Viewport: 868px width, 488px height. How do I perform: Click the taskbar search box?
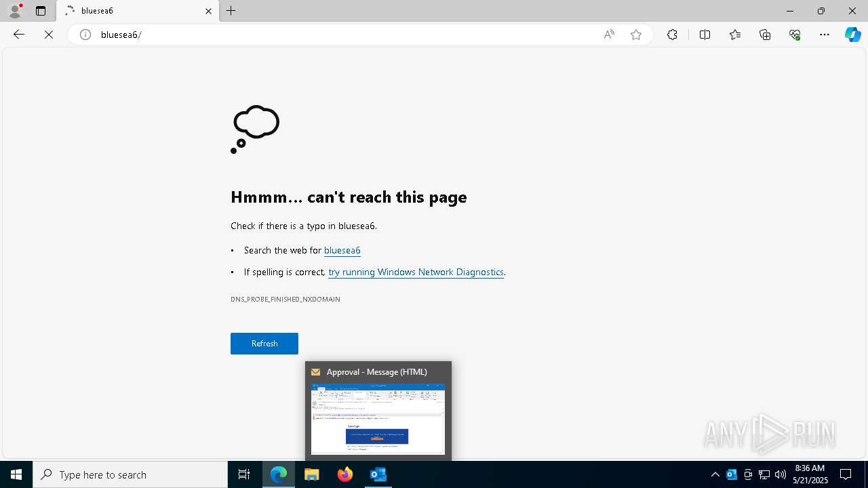pos(130,474)
